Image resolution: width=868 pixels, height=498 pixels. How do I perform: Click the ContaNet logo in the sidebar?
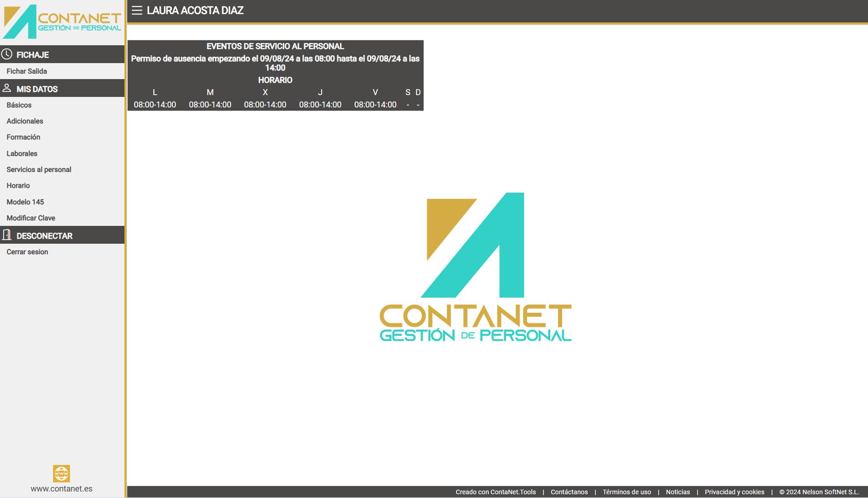click(62, 22)
